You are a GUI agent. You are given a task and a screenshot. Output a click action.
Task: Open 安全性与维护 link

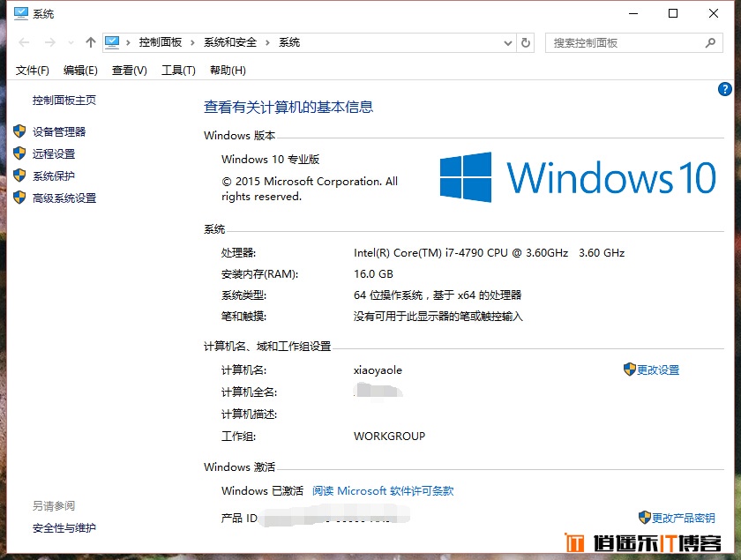coord(64,528)
